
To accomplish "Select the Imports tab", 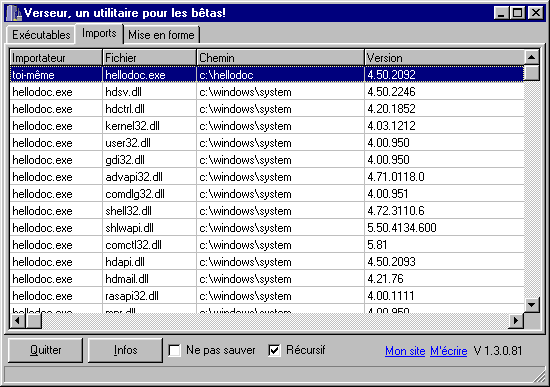I will [x=99, y=33].
